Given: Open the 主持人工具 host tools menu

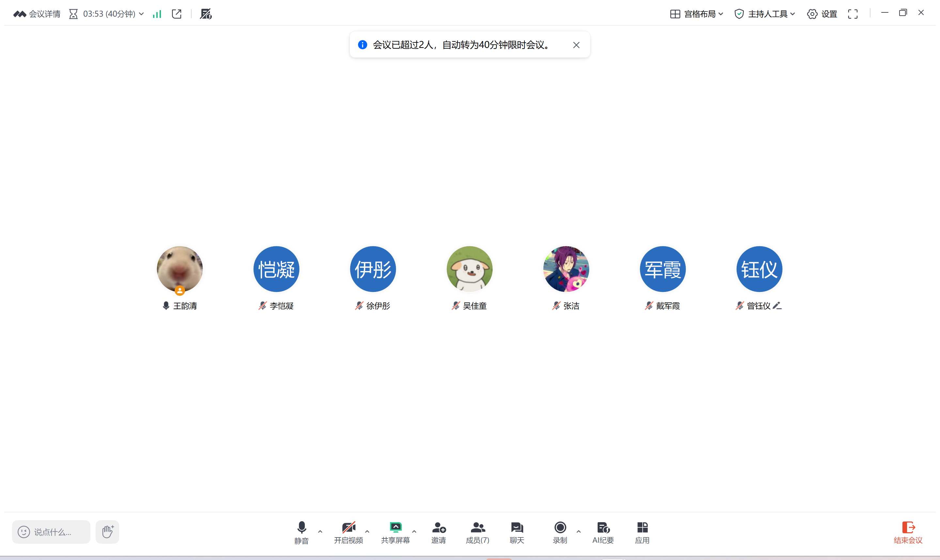Looking at the screenshot, I should (x=765, y=14).
